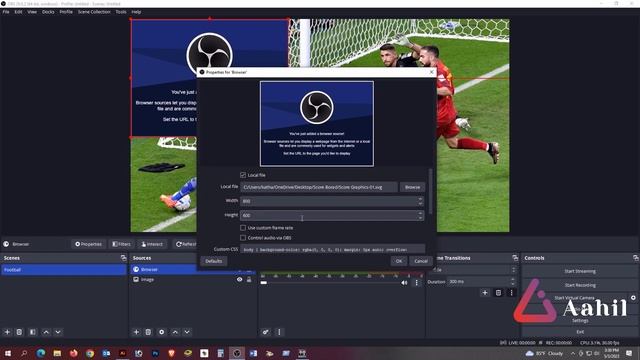The height and width of the screenshot is (360, 640).
Task: Add a new source with plus icon
Action: (x=136, y=332)
